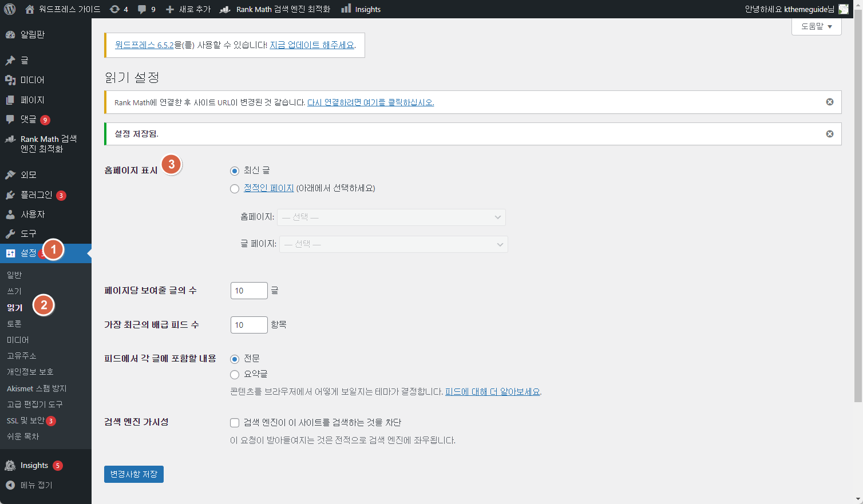This screenshot has width=863, height=504.
Task: Open 개인정보 보호 settings
Action: (x=30, y=372)
